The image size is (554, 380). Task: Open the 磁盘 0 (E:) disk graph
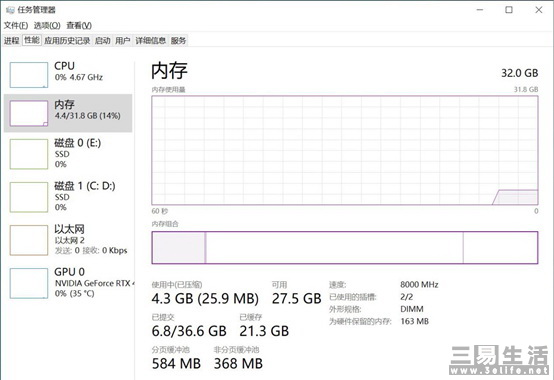(x=29, y=154)
